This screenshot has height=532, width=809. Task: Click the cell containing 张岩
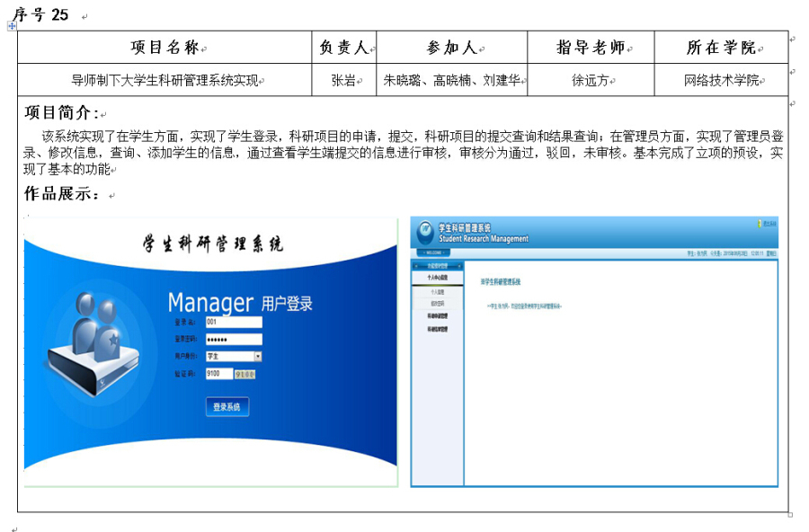point(344,80)
